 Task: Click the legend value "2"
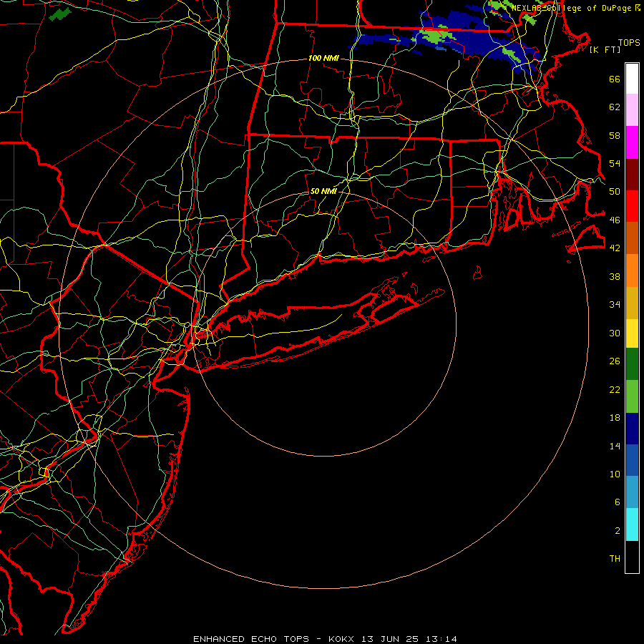click(618, 531)
